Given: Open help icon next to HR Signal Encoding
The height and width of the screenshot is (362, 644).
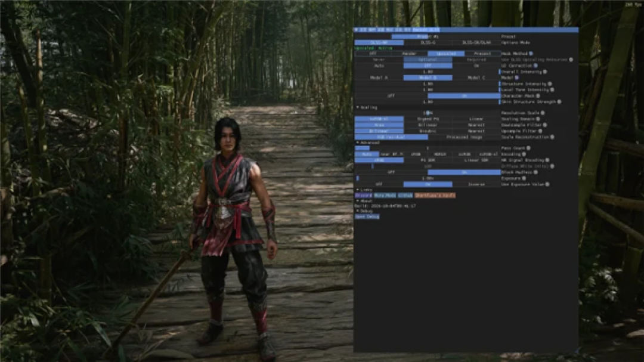Looking at the screenshot, I should [x=547, y=160].
